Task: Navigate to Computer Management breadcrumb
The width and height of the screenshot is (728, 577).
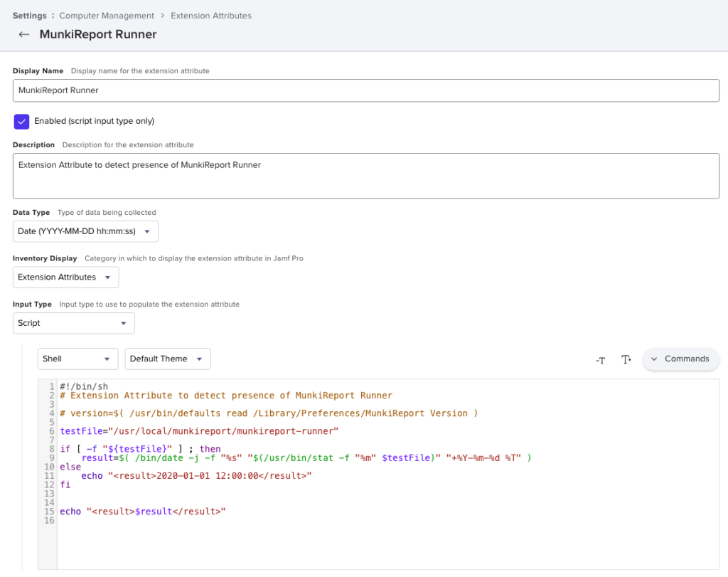Action: pyautogui.click(x=107, y=16)
